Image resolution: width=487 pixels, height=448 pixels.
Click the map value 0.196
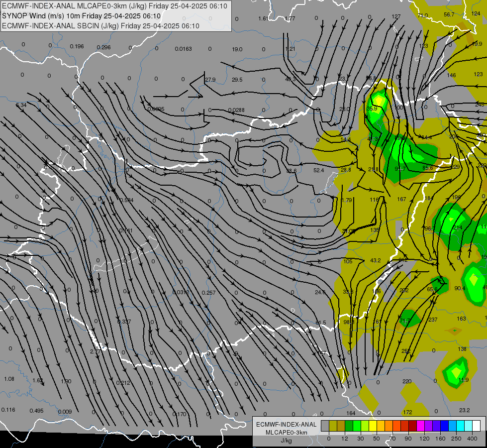click(x=77, y=46)
